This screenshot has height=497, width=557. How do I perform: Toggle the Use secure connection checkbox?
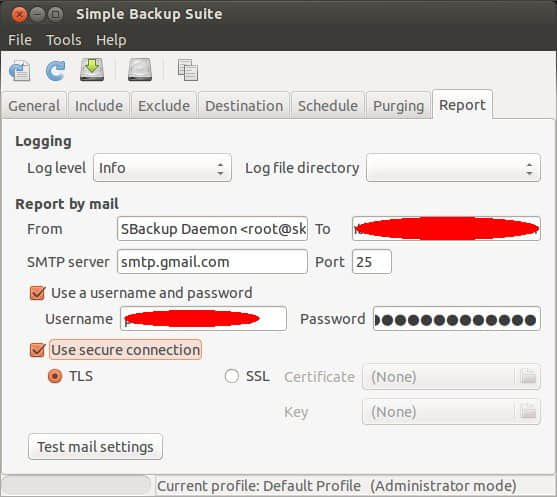37,350
